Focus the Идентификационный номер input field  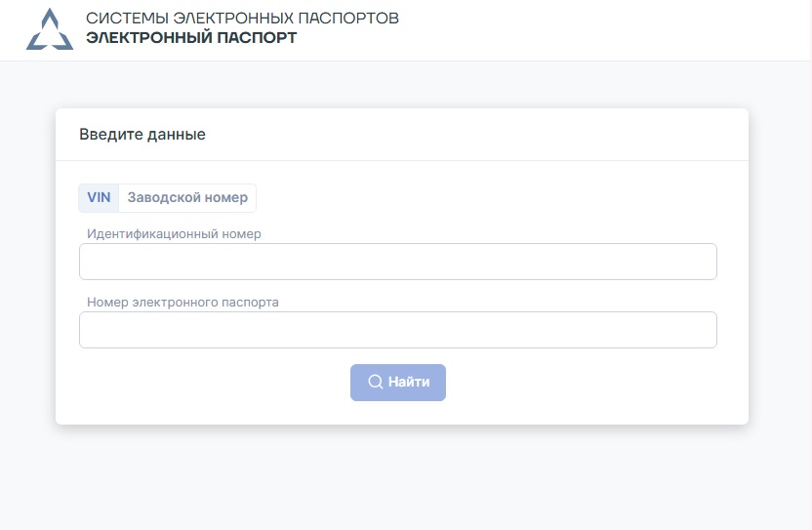tap(398, 262)
